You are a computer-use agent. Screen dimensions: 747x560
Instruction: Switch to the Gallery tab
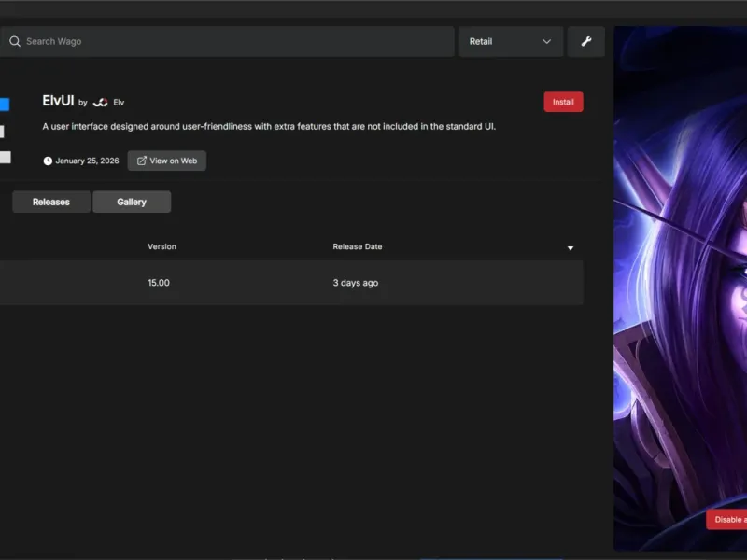(x=132, y=202)
